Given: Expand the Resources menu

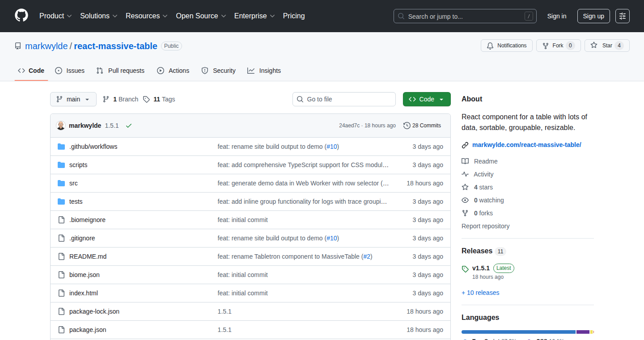Looking at the screenshot, I should (147, 16).
